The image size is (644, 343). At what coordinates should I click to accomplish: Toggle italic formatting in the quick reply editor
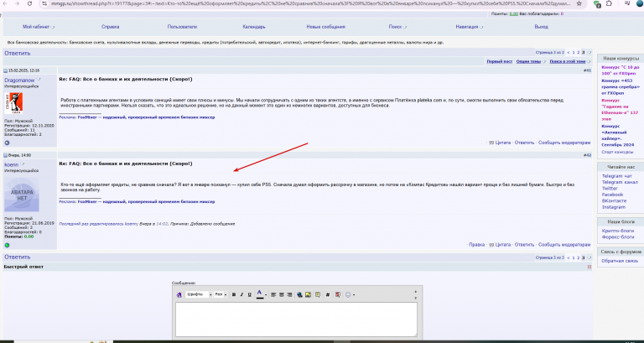pyautogui.click(x=241, y=294)
